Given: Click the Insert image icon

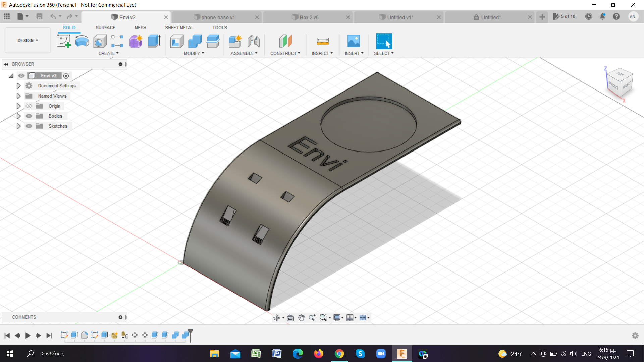Looking at the screenshot, I should [x=354, y=41].
